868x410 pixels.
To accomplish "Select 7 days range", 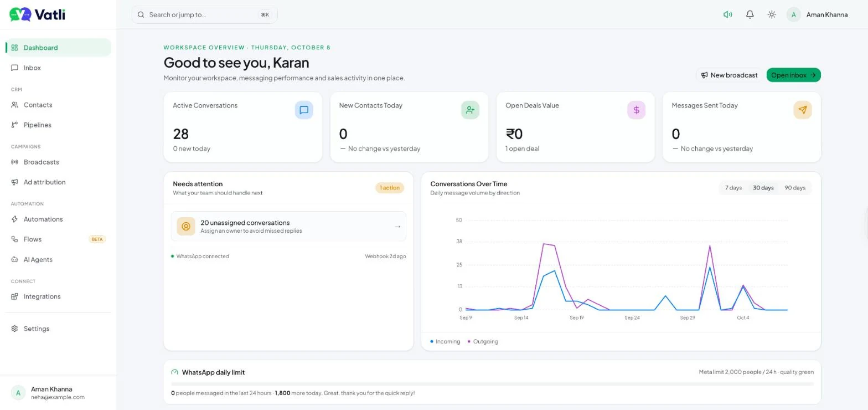I will (733, 188).
